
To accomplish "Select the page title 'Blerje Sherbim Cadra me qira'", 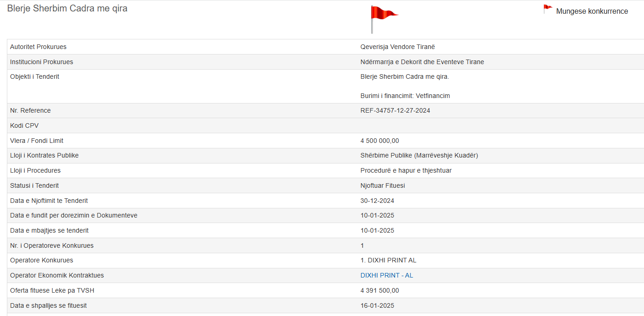I will tap(67, 9).
